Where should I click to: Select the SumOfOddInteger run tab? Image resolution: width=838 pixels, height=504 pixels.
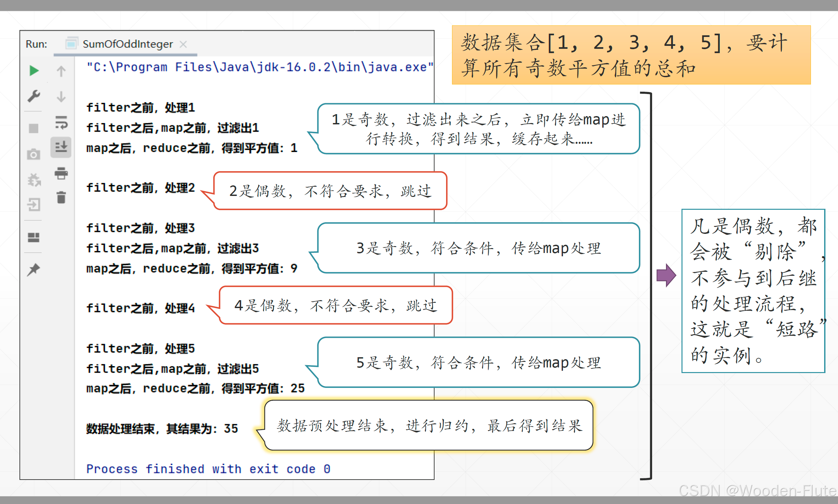(x=127, y=44)
